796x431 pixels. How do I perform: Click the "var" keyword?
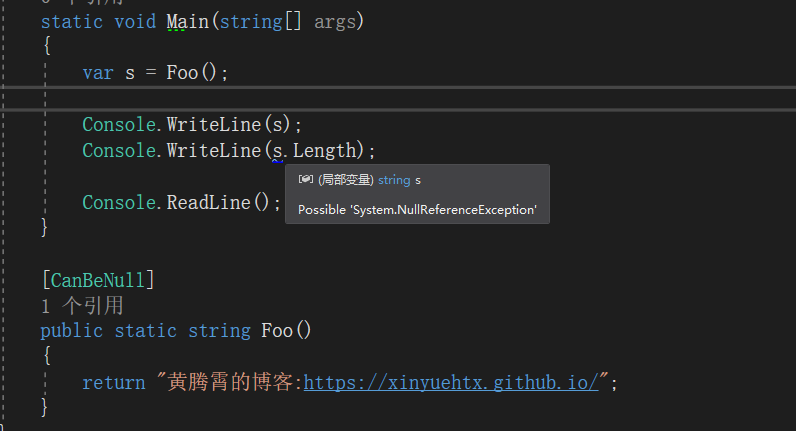[98, 72]
